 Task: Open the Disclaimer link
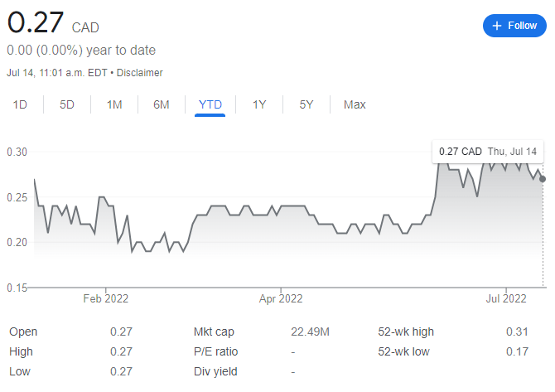pyautogui.click(x=139, y=73)
